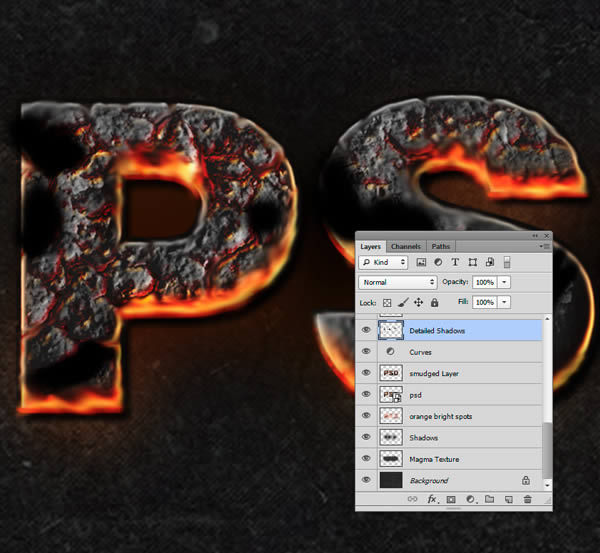Lock image pixels brush icon
600x553 pixels.
pyautogui.click(x=403, y=303)
